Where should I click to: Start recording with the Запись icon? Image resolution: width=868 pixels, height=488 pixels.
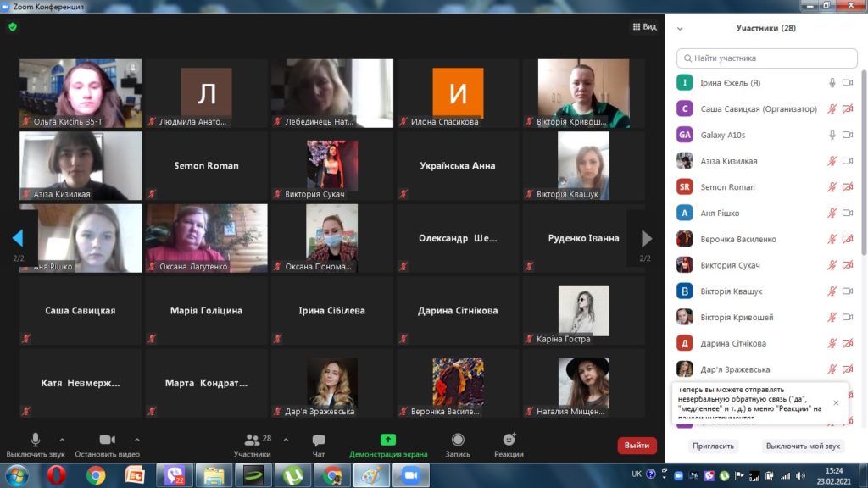458,441
